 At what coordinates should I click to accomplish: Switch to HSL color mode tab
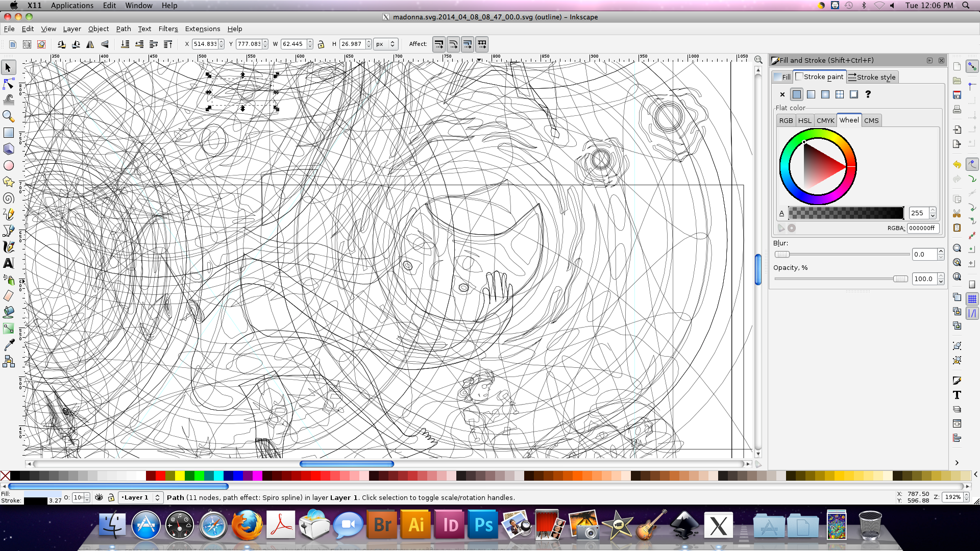coord(805,121)
